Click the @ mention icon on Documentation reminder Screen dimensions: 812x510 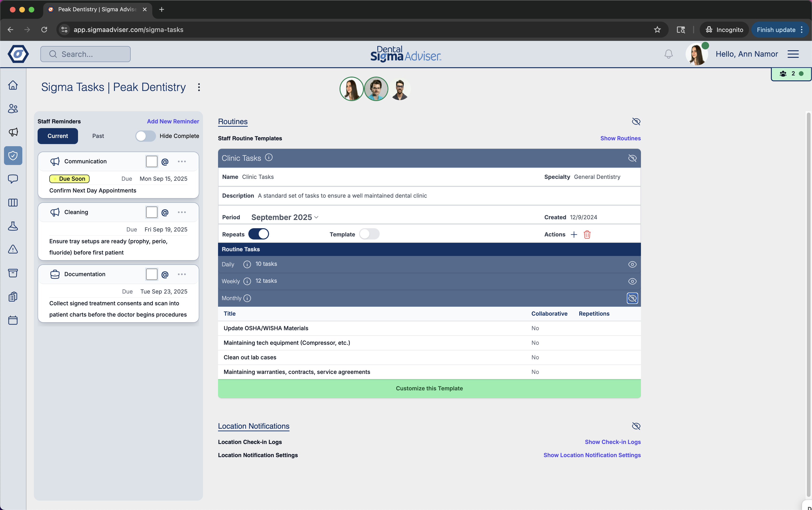pyautogui.click(x=165, y=275)
